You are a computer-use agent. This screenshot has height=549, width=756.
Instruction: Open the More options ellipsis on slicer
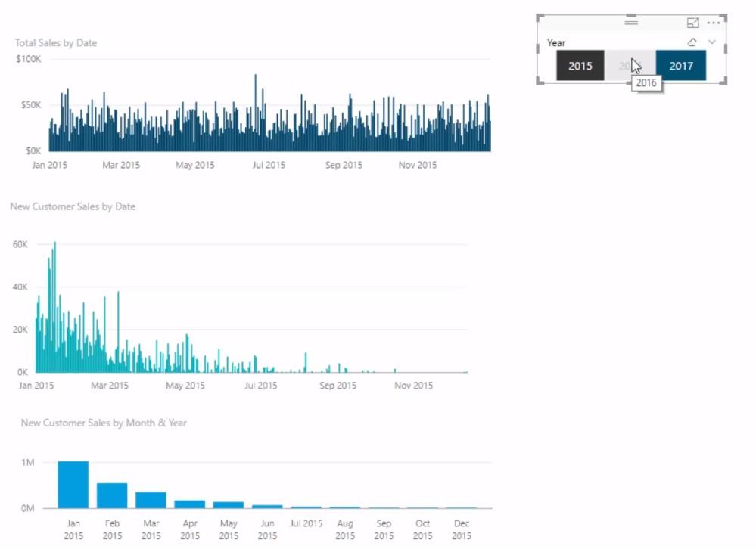[x=714, y=23]
